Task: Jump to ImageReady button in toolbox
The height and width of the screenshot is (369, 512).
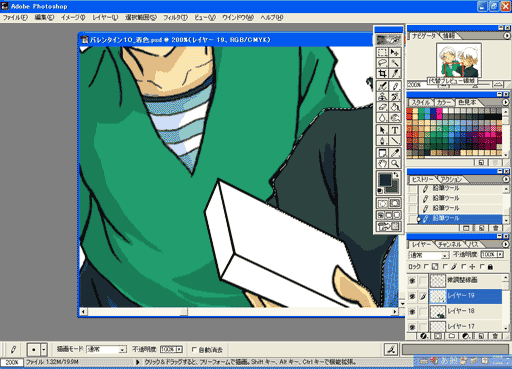Action: (388, 226)
